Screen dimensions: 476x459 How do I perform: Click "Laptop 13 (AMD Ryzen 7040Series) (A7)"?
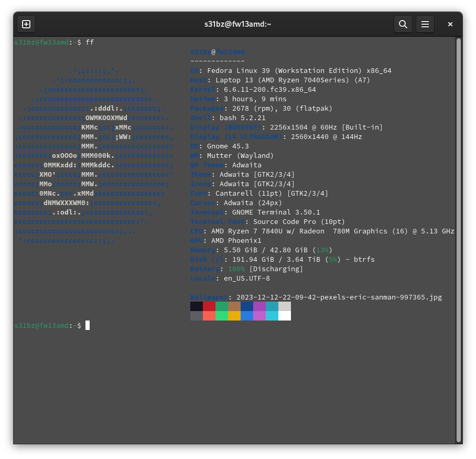click(x=293, y=80)
